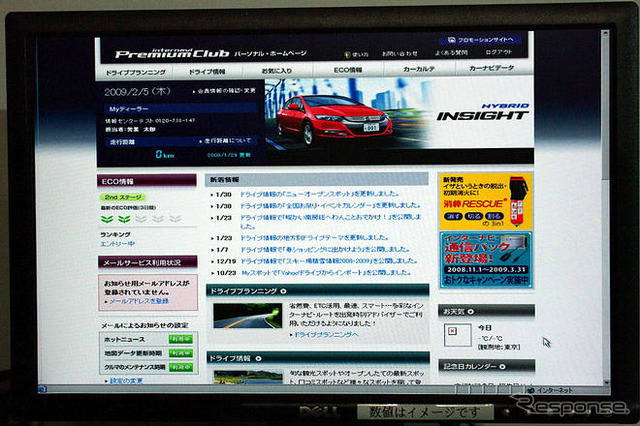Open the メールアドレスを登録 link

point(137,301)
